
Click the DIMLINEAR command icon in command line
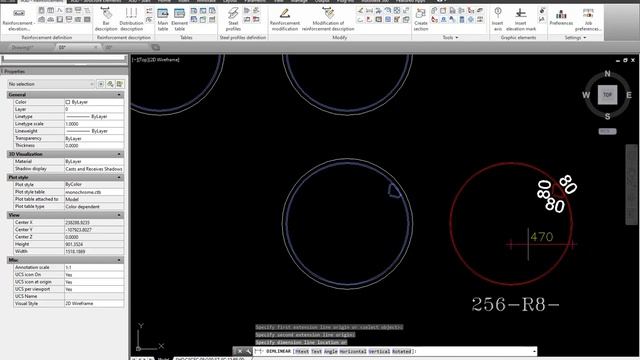(259, 351)
